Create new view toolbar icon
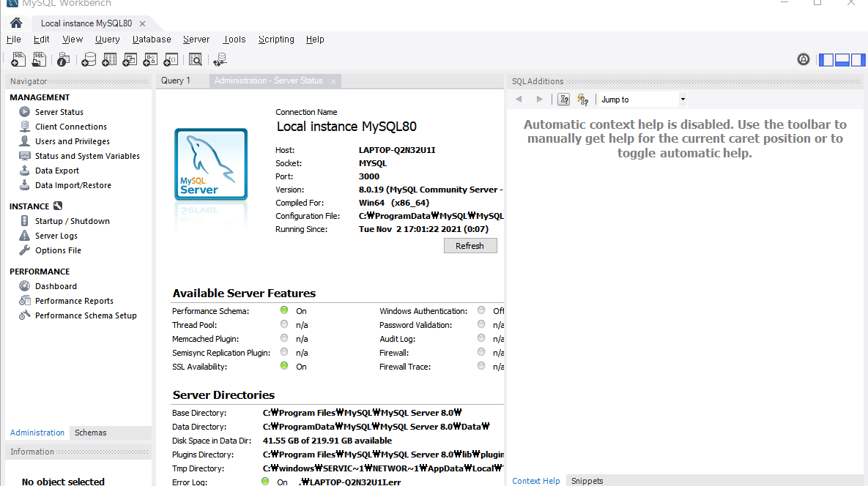Viewport: 868px width, 486px height. click(130, 59)
